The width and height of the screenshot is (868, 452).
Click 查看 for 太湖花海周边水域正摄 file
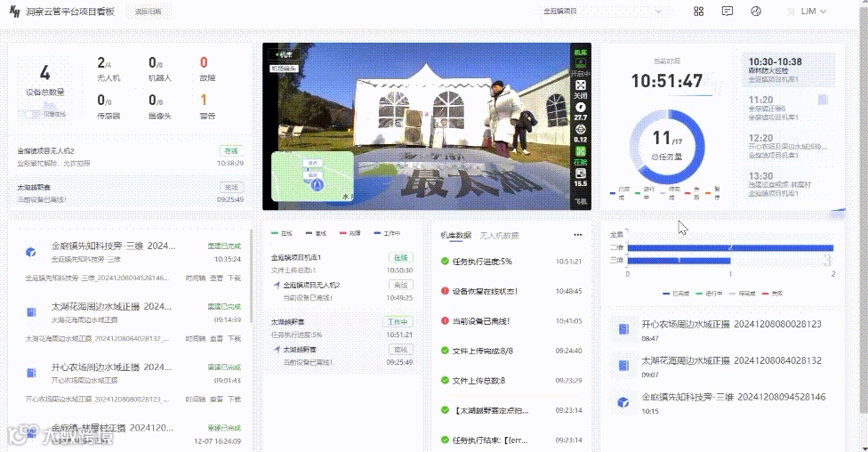(216, 338)
